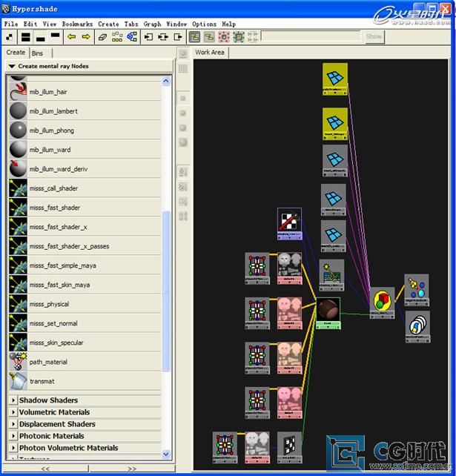Expand the Volumetric Materials section

(13, 412)
